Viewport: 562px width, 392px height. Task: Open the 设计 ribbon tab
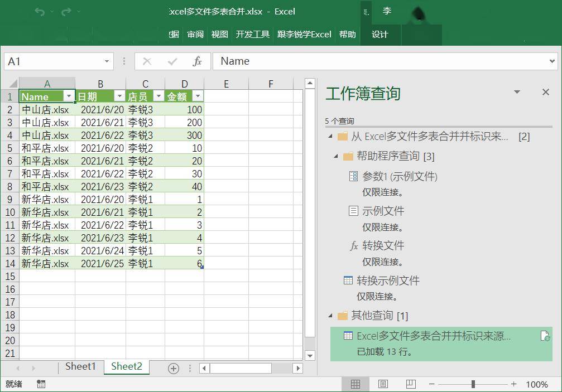point(380,35)
